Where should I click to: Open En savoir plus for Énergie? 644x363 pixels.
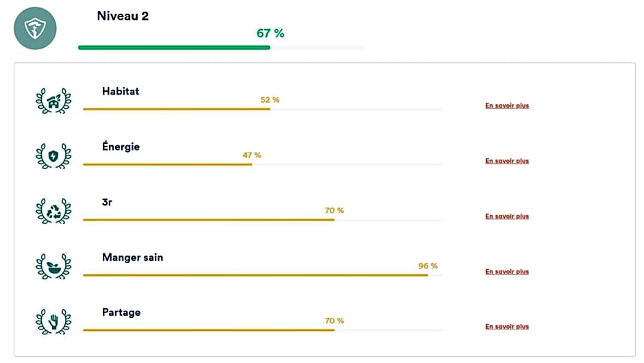pyautogui.click(x=507, y=161)
